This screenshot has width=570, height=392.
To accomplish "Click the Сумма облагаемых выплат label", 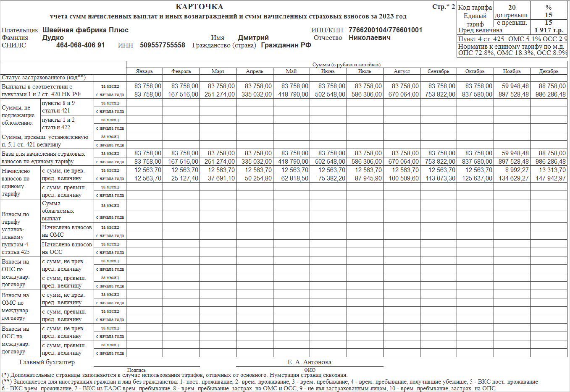I will 58,211.
